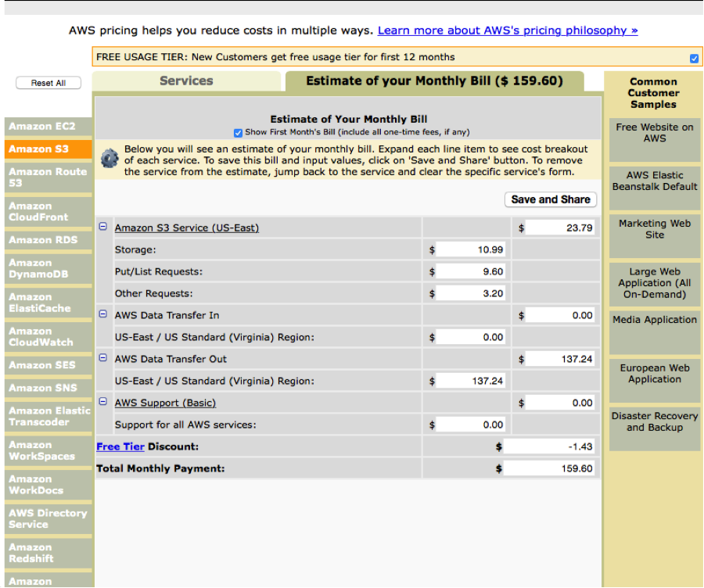Collapse the AWS Support (Basic) row
Image resolution: width=704 pixels, height=588 pixels.
102,401
